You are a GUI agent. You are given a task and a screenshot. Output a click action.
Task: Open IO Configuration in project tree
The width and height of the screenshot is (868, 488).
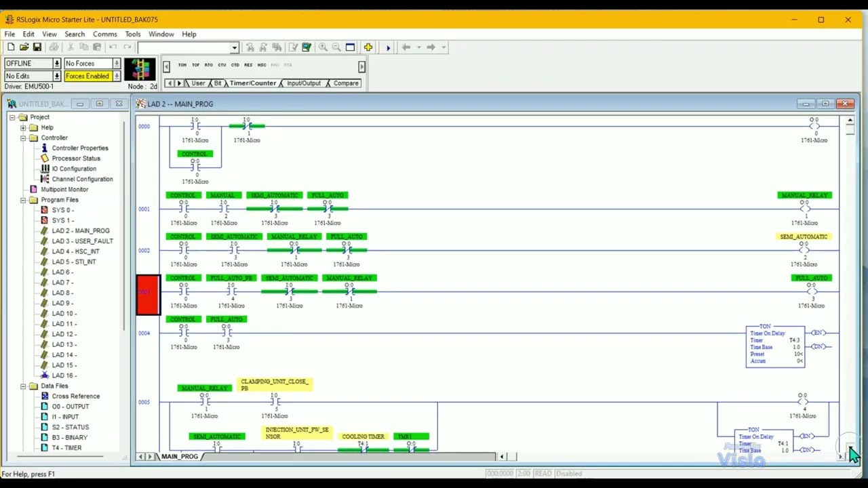pyautogui.click(x=74, y=169)
